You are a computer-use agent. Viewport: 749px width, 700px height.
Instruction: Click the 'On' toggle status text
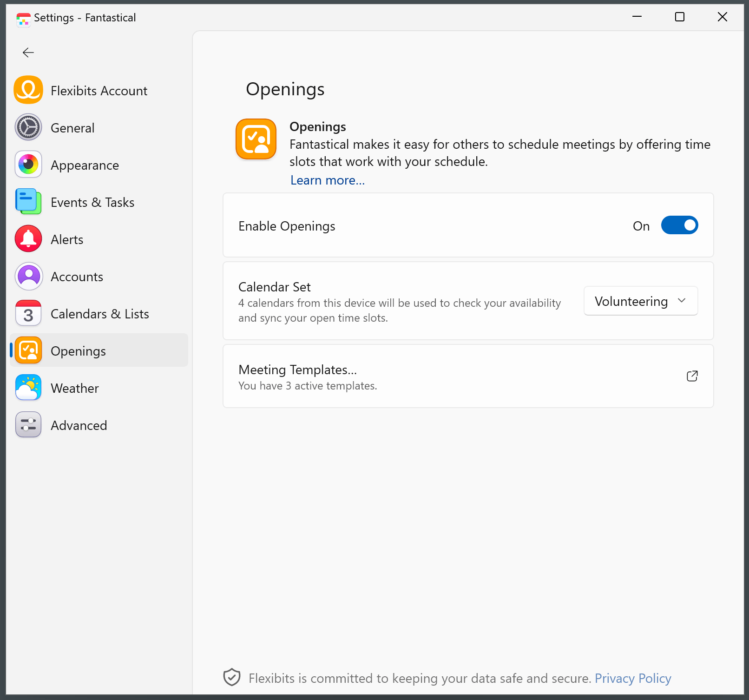(641, 226)
